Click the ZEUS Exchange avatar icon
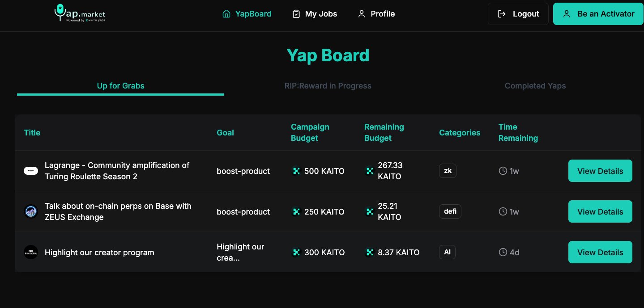 tap(30, 211)
